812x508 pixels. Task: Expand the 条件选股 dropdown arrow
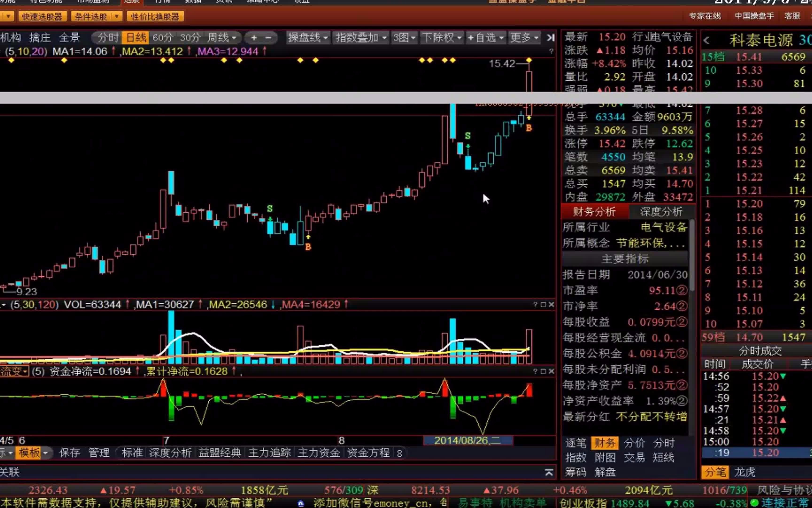click(x=117, y=16)
